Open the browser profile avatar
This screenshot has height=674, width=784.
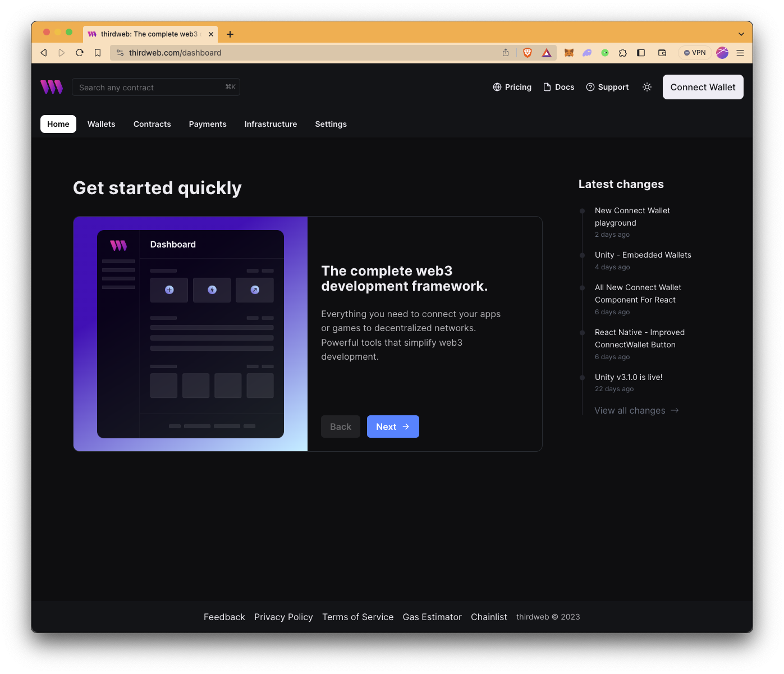(722, 53)
